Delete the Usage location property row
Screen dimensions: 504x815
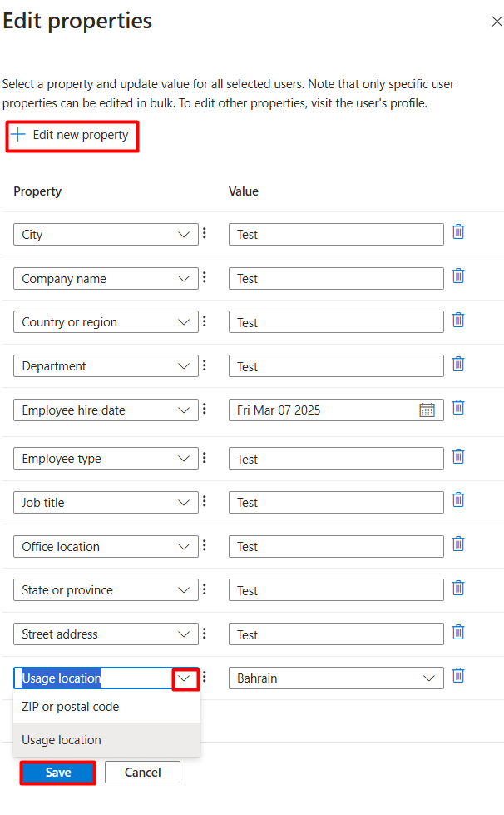[x=458, y=676]
